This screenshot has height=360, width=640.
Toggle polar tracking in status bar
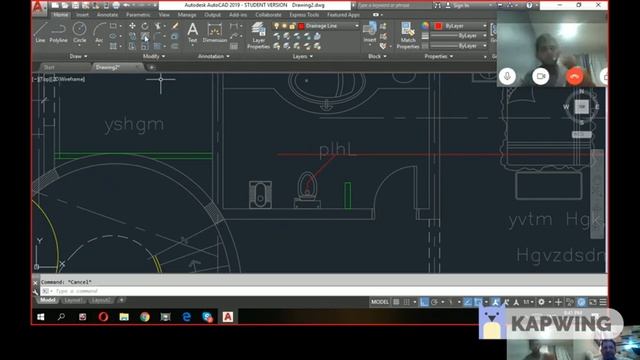(434, 302)
